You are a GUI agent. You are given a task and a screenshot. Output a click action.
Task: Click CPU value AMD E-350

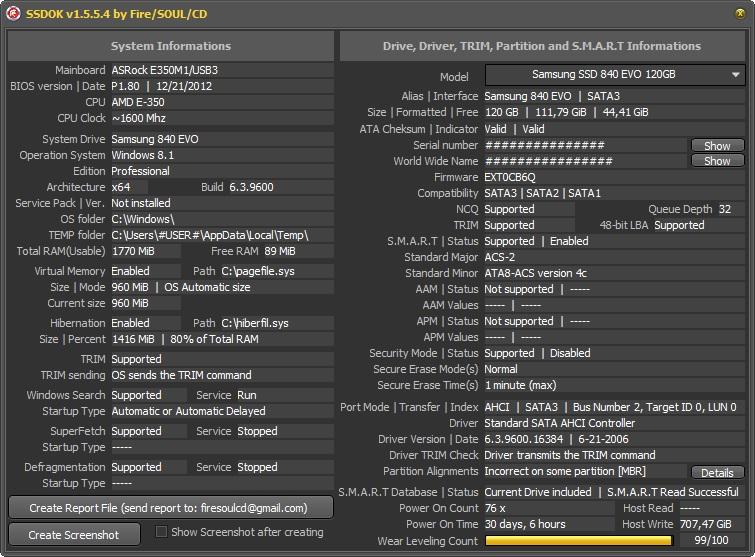tap(138, 102)
